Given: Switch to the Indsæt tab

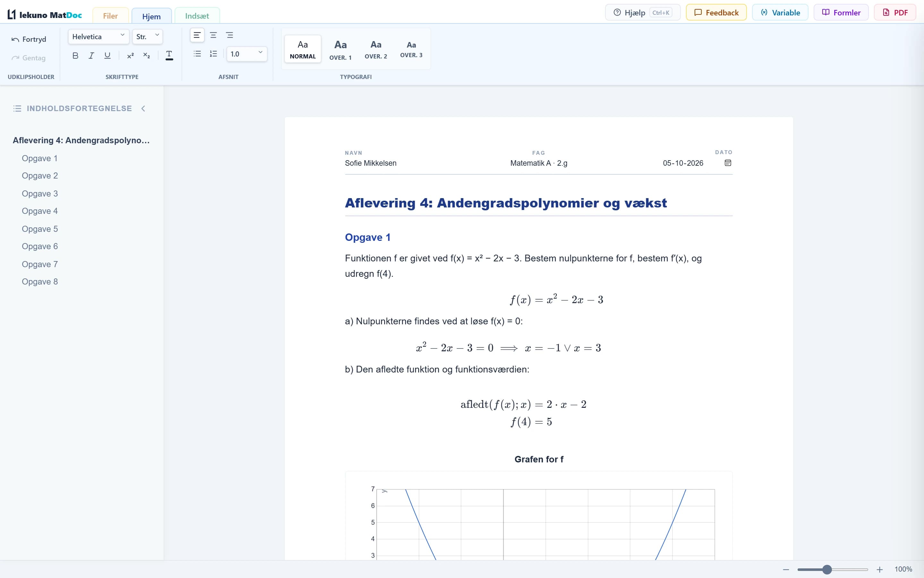Looking at the screenshot, I should pos(197,16).
